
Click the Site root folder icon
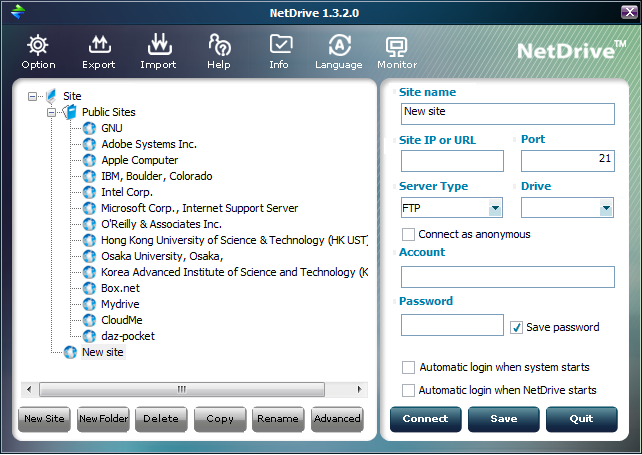coord(51,96)
